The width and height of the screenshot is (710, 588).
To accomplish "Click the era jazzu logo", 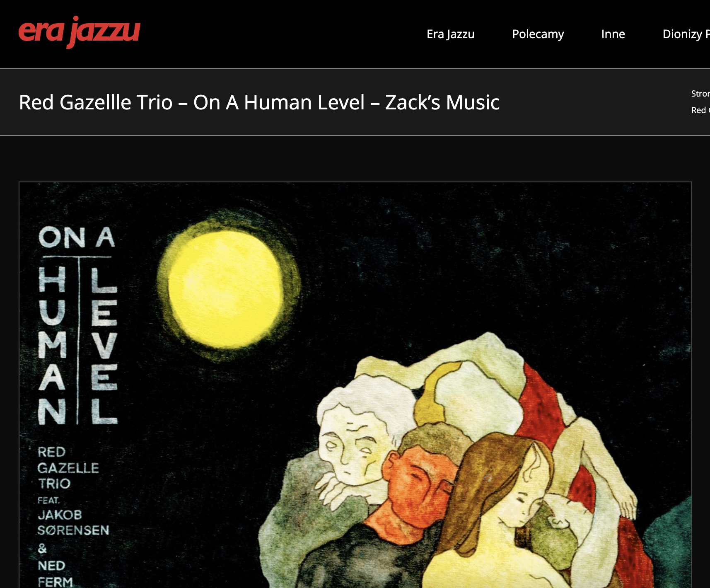I will [79, 31].
